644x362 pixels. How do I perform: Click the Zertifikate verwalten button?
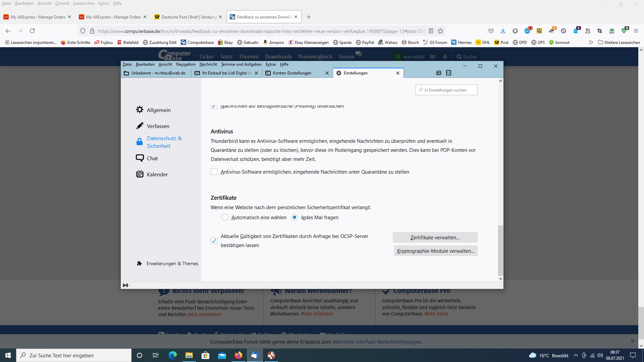pos(435,237)
